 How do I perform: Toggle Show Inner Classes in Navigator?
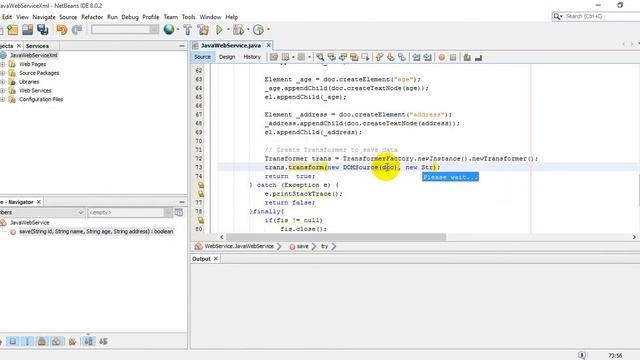pos(56,341)
